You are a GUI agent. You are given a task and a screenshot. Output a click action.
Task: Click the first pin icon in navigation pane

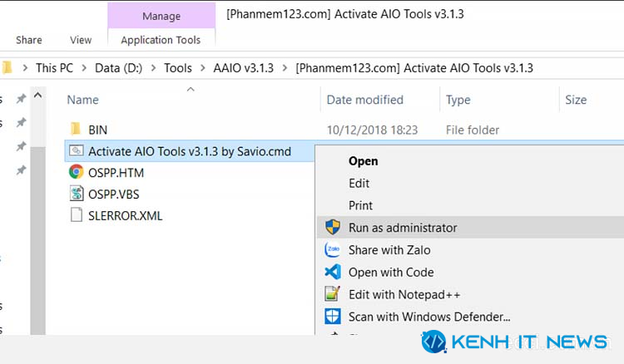(x=21, y=98)
